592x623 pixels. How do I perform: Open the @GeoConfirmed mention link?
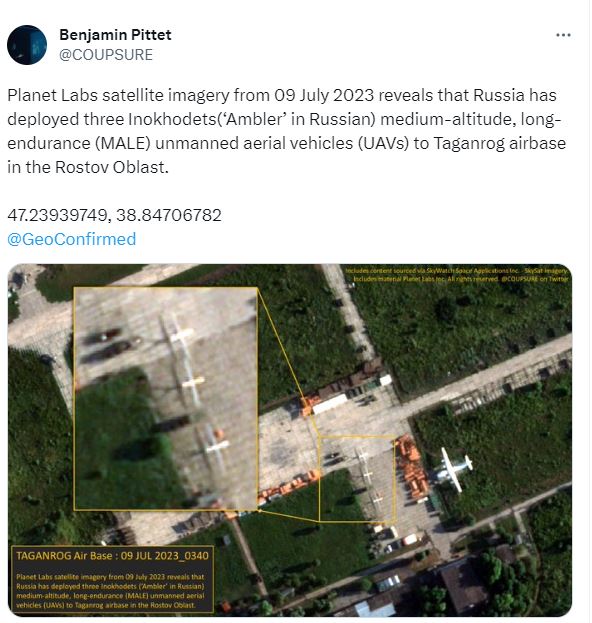pos(72,239)
